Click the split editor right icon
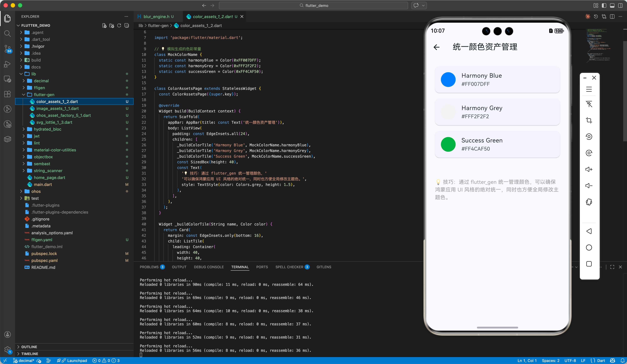The image size is (627, 364). pyautogui.click(x=612, y=16)
